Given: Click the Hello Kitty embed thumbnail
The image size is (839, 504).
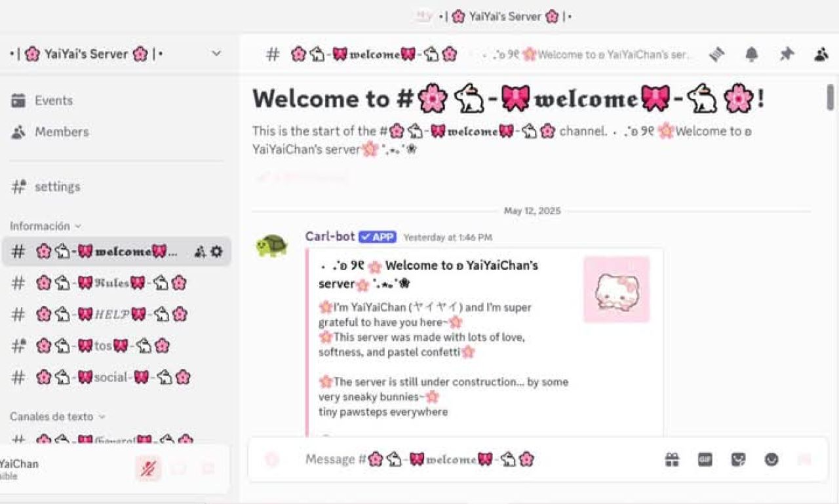Looking at the screenshot, I should pos(616,289).
